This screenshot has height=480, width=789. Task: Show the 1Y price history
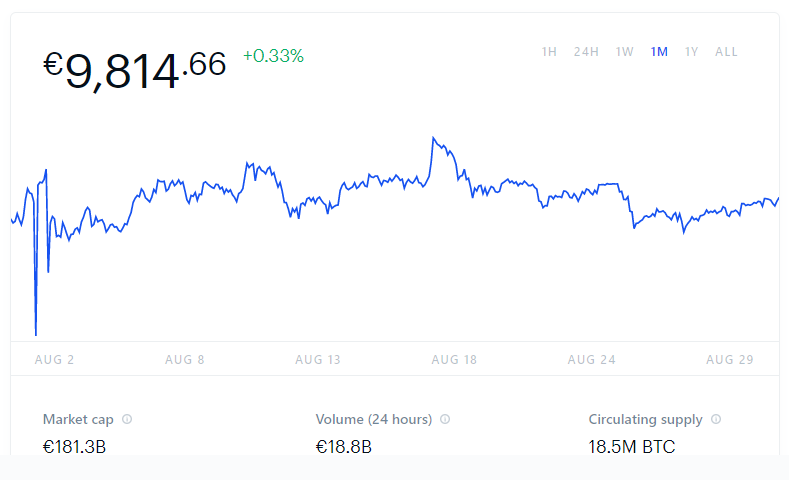pyautogui.click(x=691, y=52)
